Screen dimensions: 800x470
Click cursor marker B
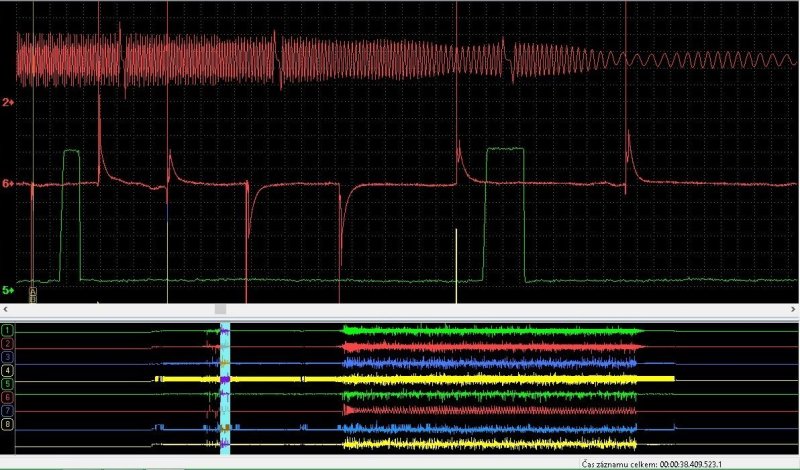(33, 299)
